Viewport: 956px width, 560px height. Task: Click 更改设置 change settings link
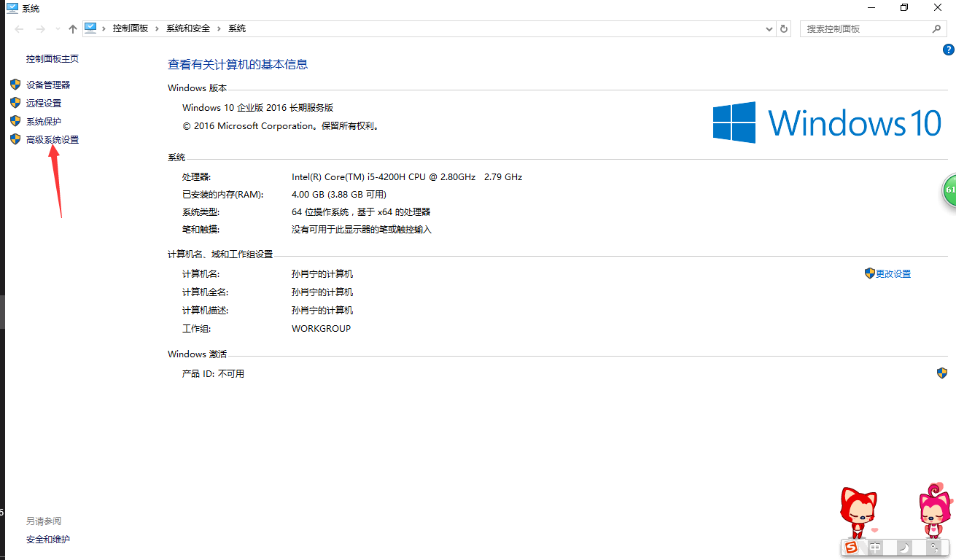click(893, 274)
